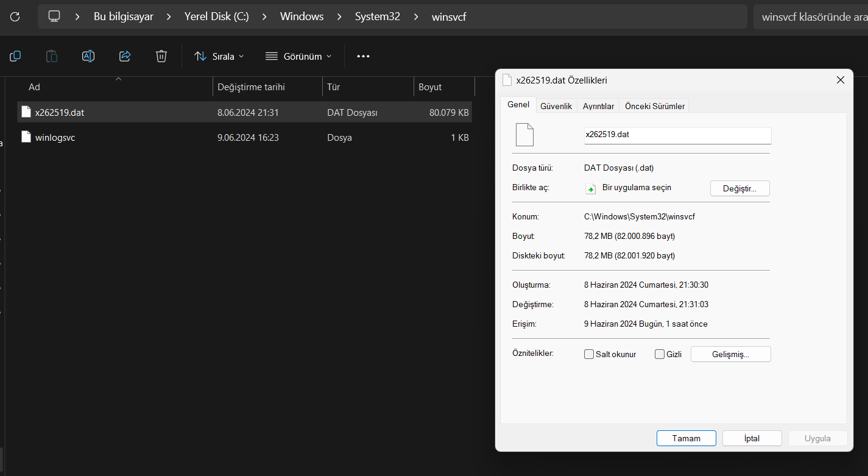This screenshot has width=868, height=476.
Task: Click the 80.079 KB size cell
Action: click(449, 112)
